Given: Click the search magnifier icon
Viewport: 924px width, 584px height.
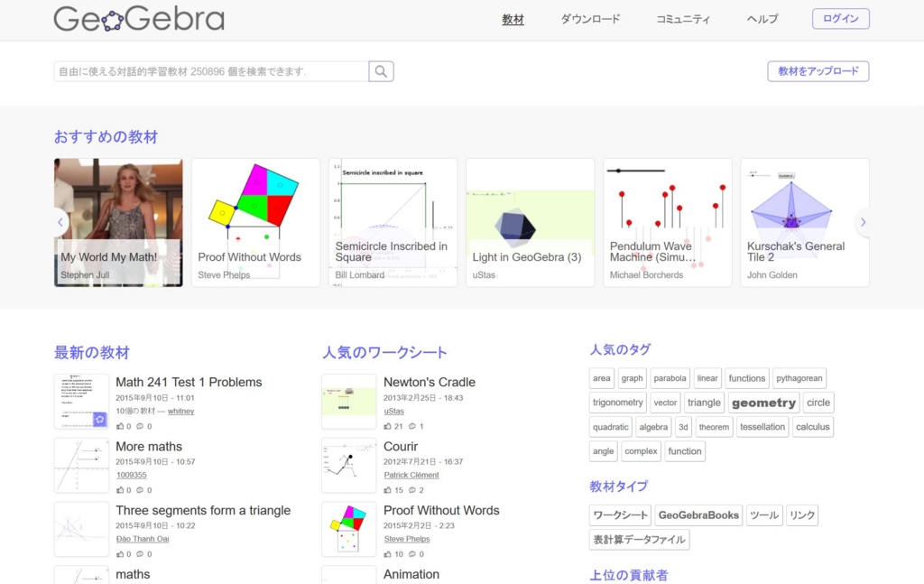Looking at the screenshot, I should (x=382, y=71).
